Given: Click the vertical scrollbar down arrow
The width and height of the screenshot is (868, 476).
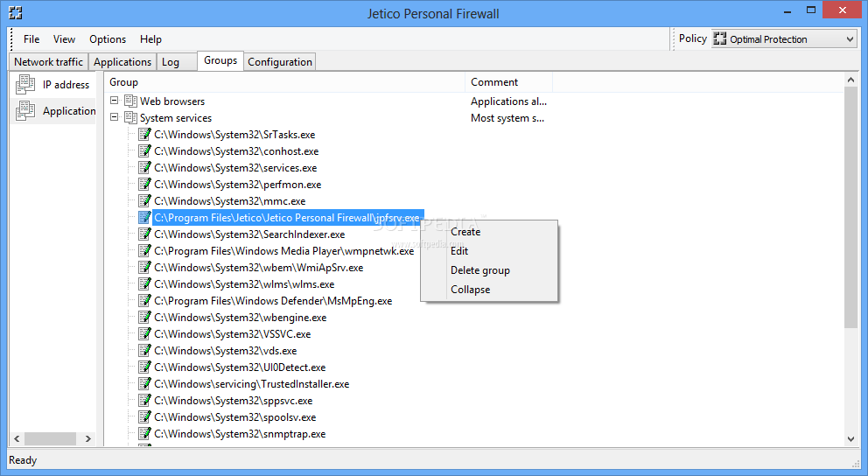Looking at the screenshot, I should tap(850, 439).
